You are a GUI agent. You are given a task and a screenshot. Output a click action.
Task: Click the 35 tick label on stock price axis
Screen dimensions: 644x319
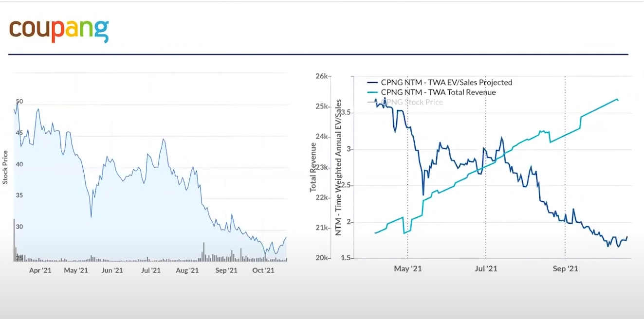click(x=19, y=195)
